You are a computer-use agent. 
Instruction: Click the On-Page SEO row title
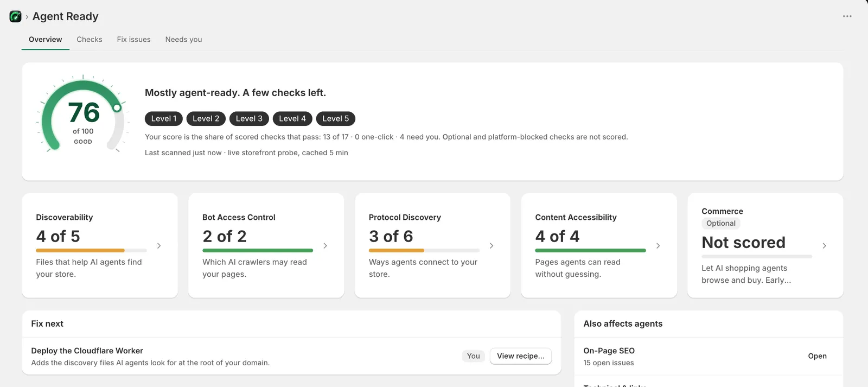click(x=609, y=351)
